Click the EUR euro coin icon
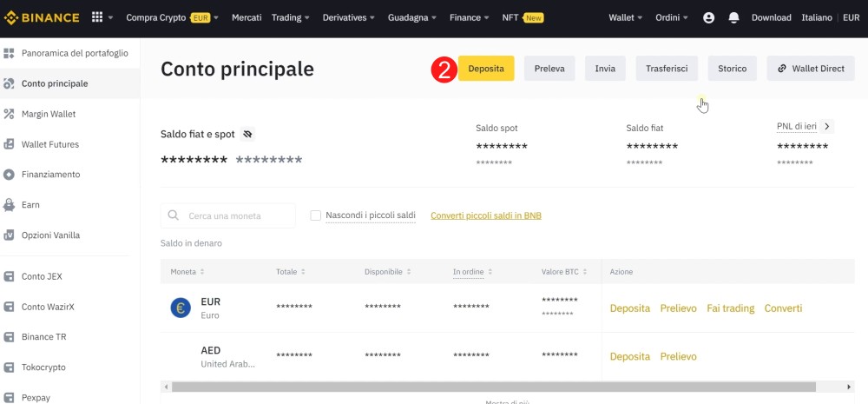 tap(181, 308)
